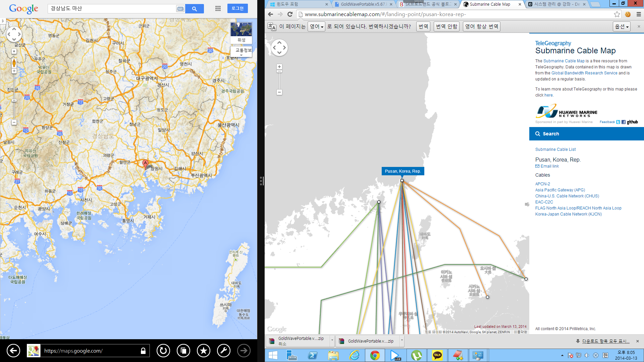Viewport: 644px width, 362px height.
Task: Click the blue Google Maps search button
Action: (194, 9)
